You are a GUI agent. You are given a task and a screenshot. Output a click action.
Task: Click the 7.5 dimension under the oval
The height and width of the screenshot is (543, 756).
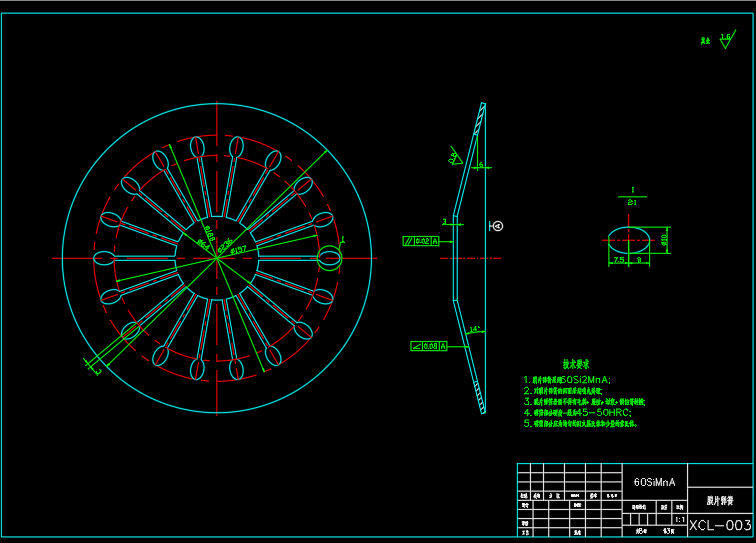(619, 259)
